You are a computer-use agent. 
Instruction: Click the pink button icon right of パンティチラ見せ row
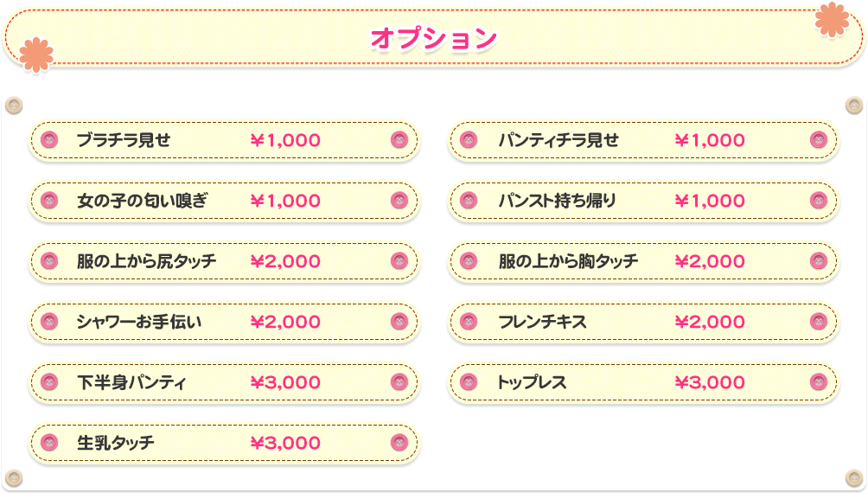pos(818,140)
